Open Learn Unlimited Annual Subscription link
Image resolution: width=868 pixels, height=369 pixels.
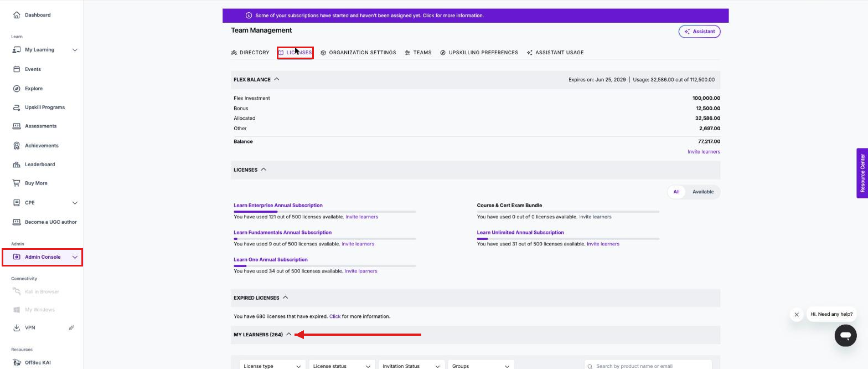[x=520, y=233]
